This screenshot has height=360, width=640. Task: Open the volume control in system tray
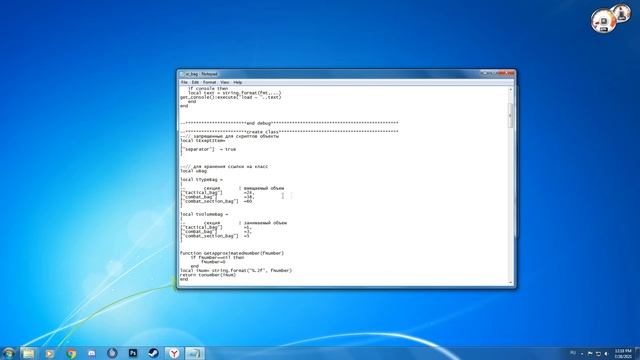pos(606,353)
